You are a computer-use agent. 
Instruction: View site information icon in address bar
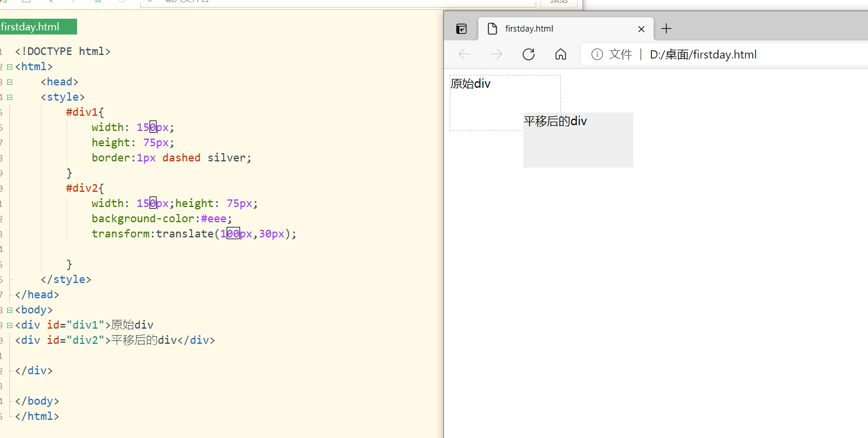point(597,54)
